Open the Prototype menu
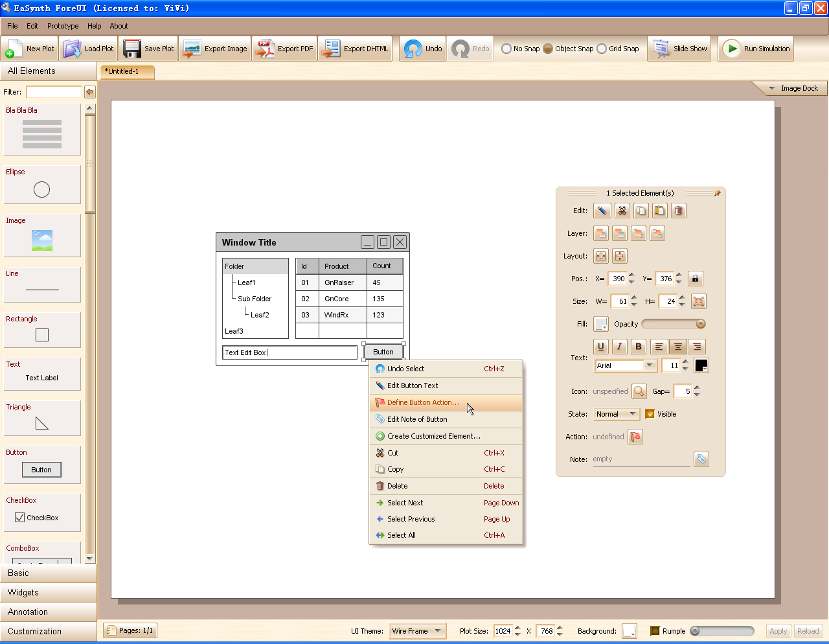 click(63, 26)
